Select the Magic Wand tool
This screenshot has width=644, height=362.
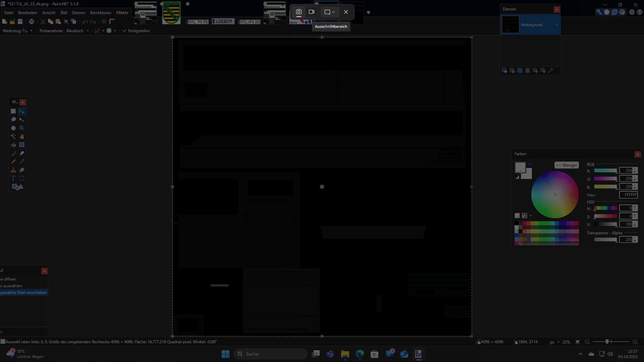[x=13, y=136]
